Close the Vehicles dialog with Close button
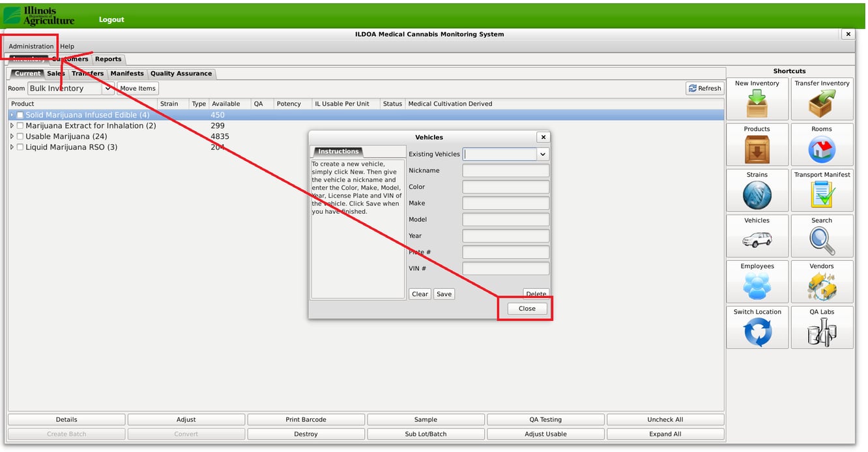Image resolution: width=868 pixels, height=452 pixels. point(526,308)
